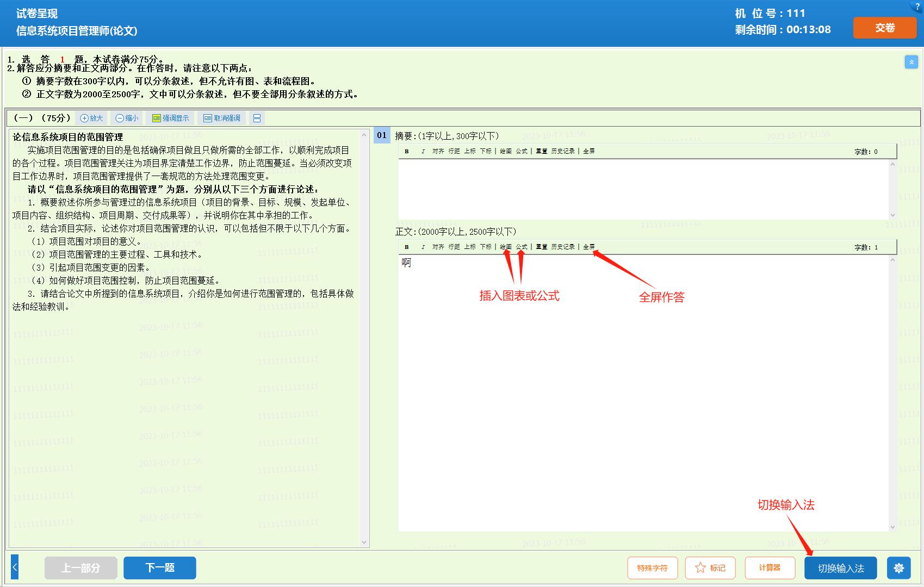Viewport: 924px width, 587px height.
Task: Go to next question with 下一题
Action: coord(160,568)
